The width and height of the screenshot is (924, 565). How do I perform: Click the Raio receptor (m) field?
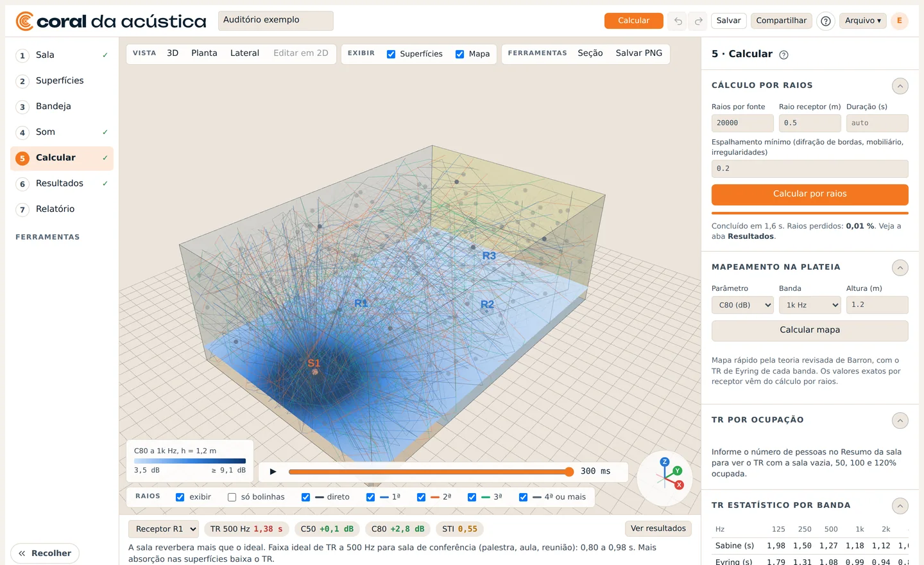tap(810, 123)
